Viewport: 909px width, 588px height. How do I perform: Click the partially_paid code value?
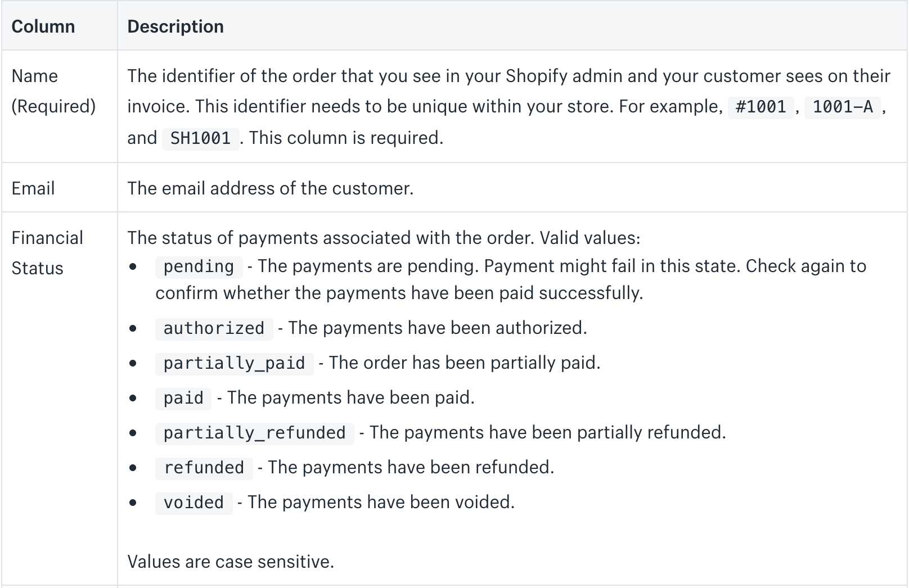(x=234, y=363)
